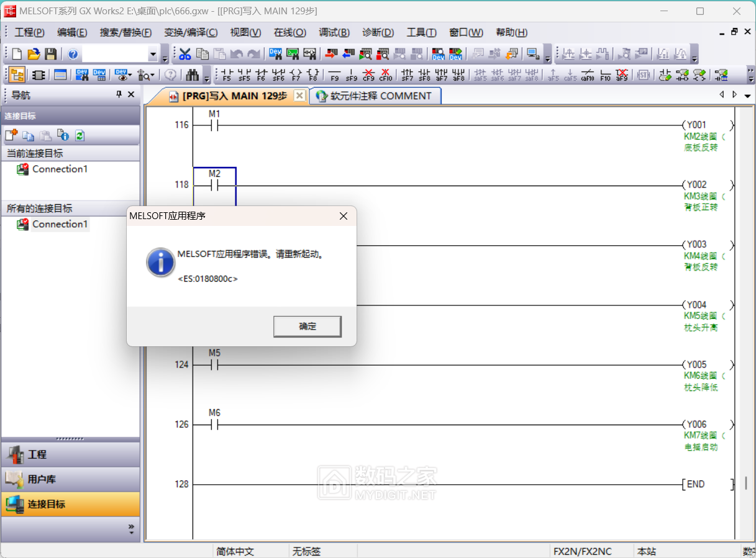Toggle the navigation window toolbar button
Screen dimensions: 756x558
coord(17,75)
